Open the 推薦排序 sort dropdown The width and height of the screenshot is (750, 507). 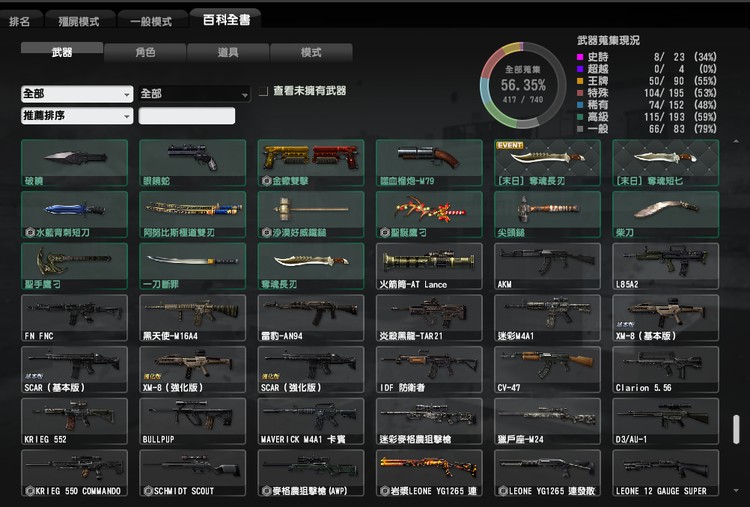(76, 116)
